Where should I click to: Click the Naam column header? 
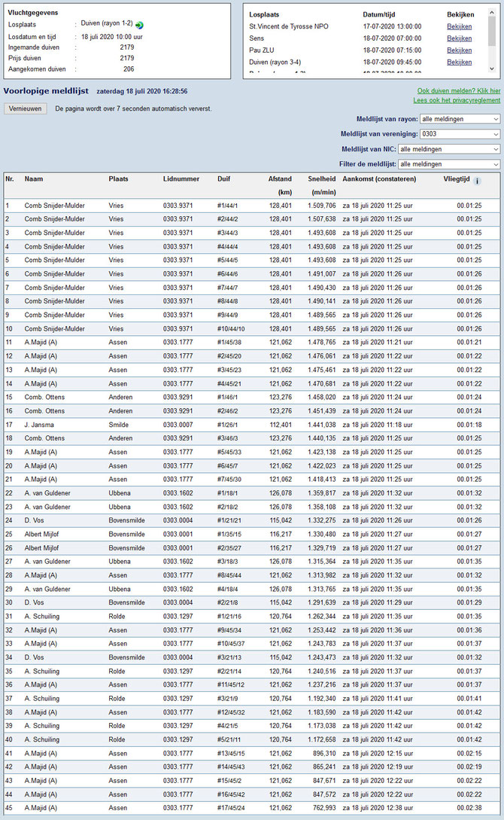pos(34,179)
